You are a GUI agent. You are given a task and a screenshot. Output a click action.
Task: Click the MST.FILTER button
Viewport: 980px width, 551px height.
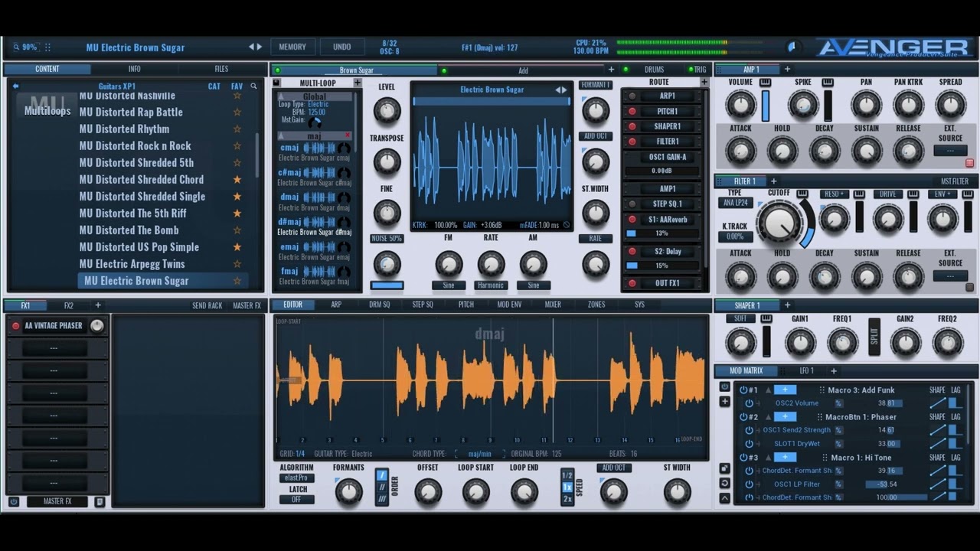[954, 181]
